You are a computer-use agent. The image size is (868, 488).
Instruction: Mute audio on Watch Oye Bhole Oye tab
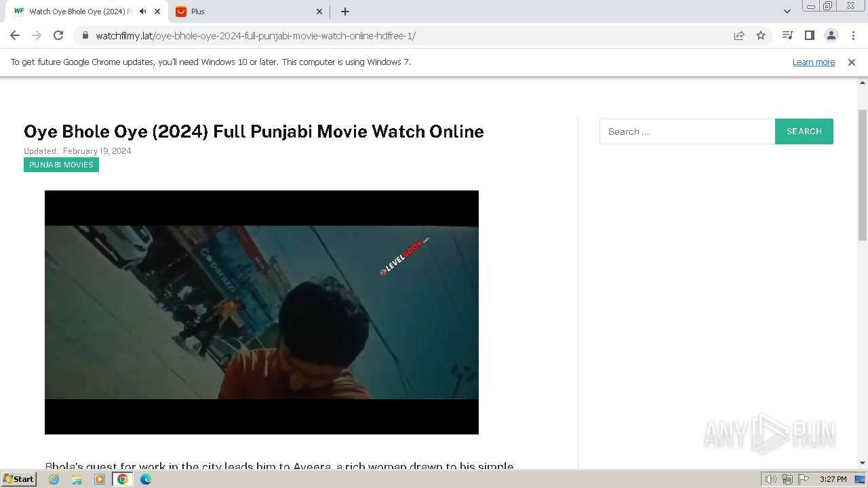[x=143, y=12]
